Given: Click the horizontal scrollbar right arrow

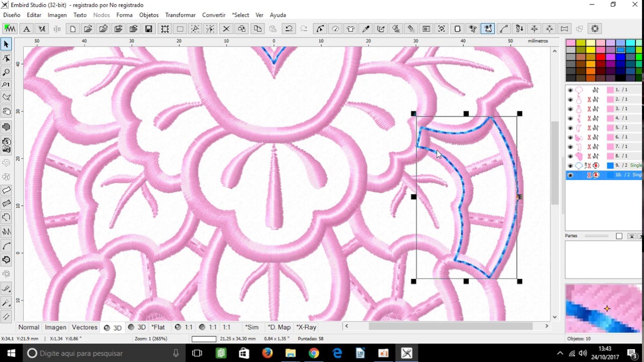Looking at the screenshot, I should pos(547,326).
